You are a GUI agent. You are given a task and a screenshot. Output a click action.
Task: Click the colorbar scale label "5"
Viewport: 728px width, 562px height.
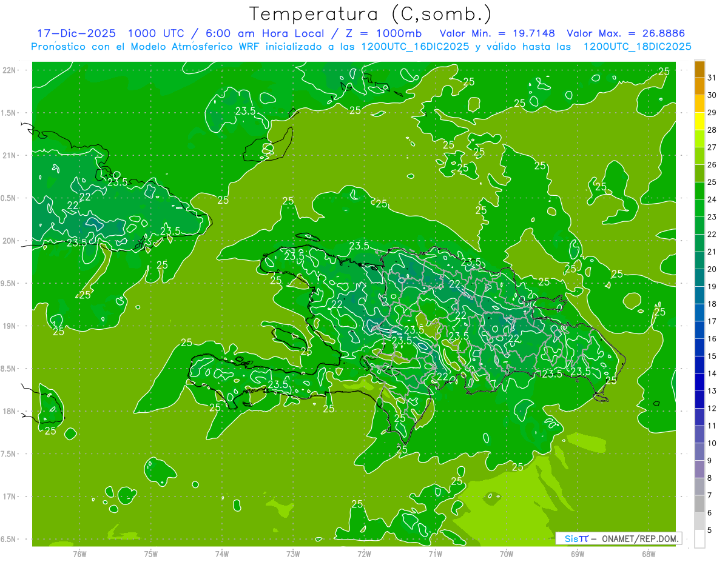[x=710, y=530]
